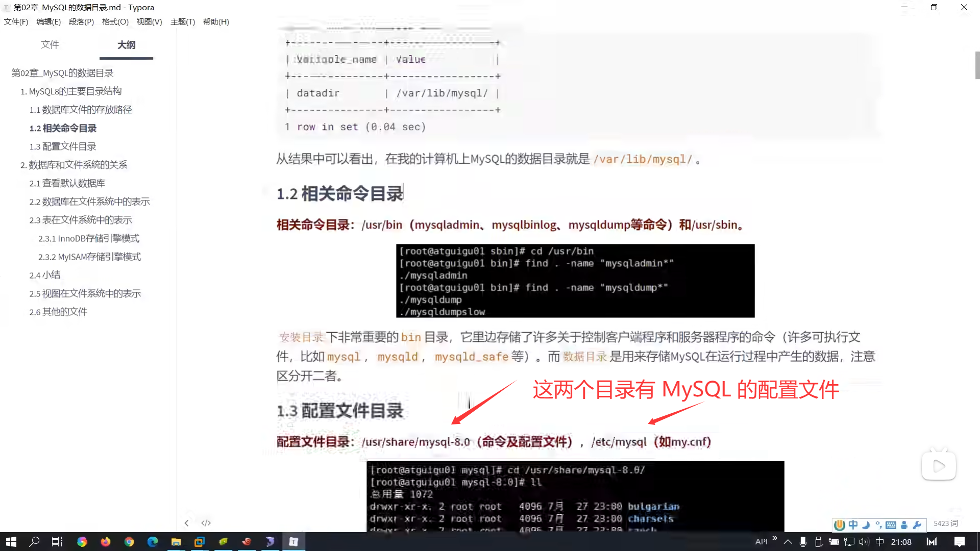Show the word count 5423 词 details
The image size is (980, 551).
946,523
